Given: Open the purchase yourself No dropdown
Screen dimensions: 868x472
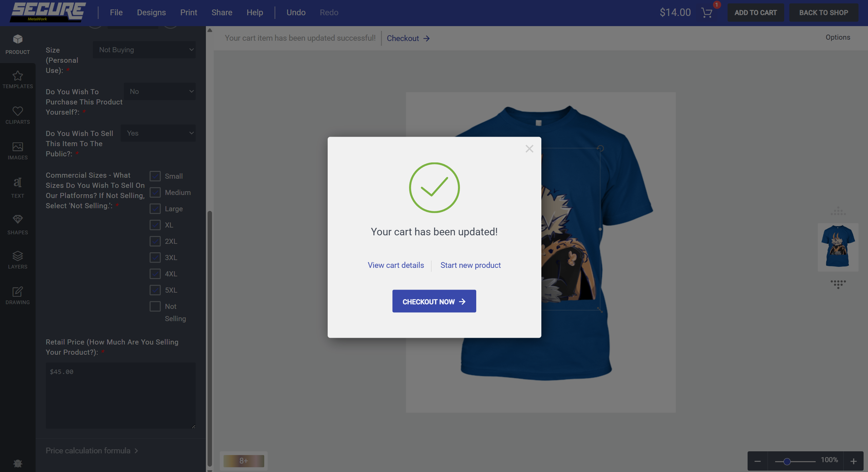Looking at the screenshot, I should 159,92.
